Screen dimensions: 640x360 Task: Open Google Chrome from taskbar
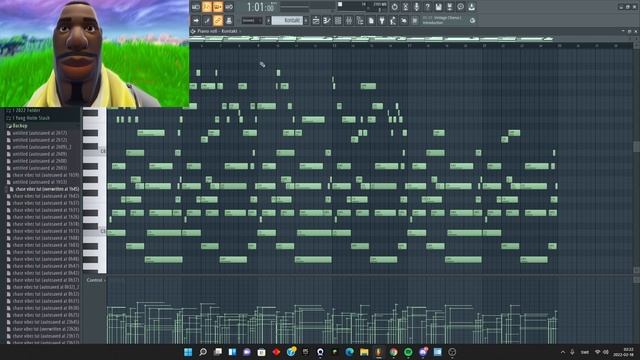pyautogui.click(x=393, y=352)
